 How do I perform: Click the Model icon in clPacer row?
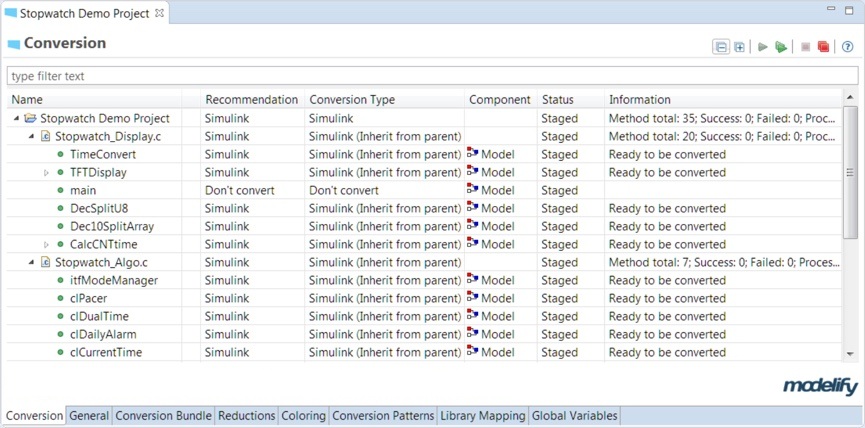472,297
